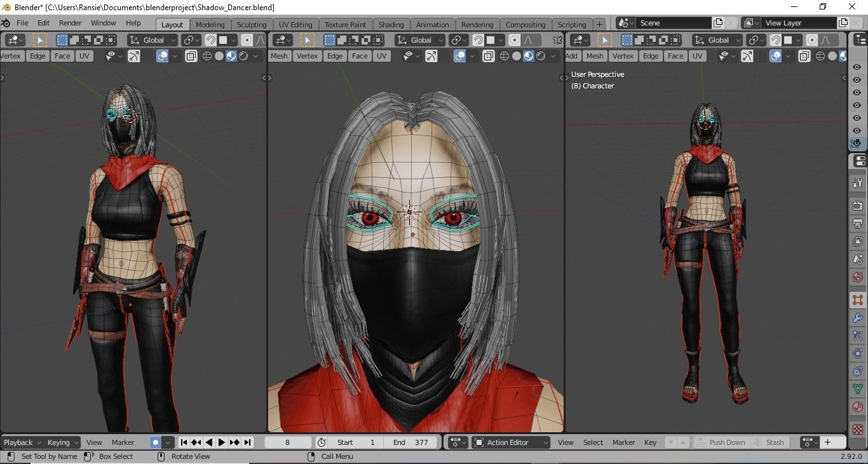Open the green Object Data properties tab
The image size is (868, 464).
point(857,389)
